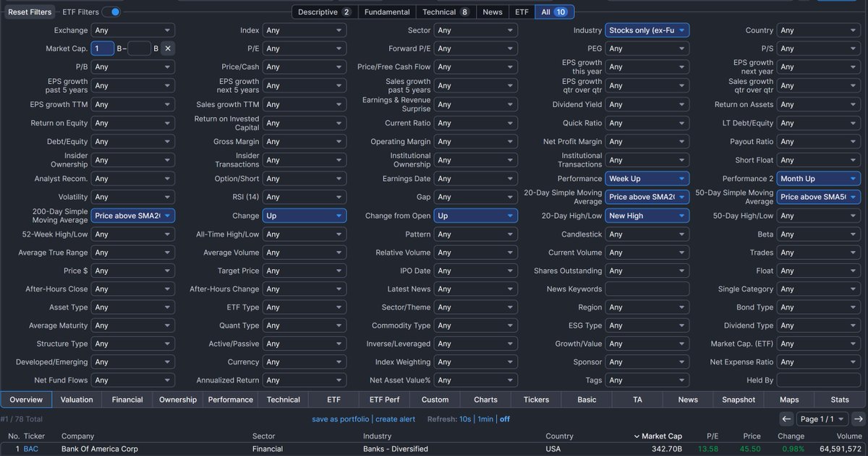Open the Industry dropdown showing Stocks only
The height and width of the screenshot is (456, 868).
(647, 30)
